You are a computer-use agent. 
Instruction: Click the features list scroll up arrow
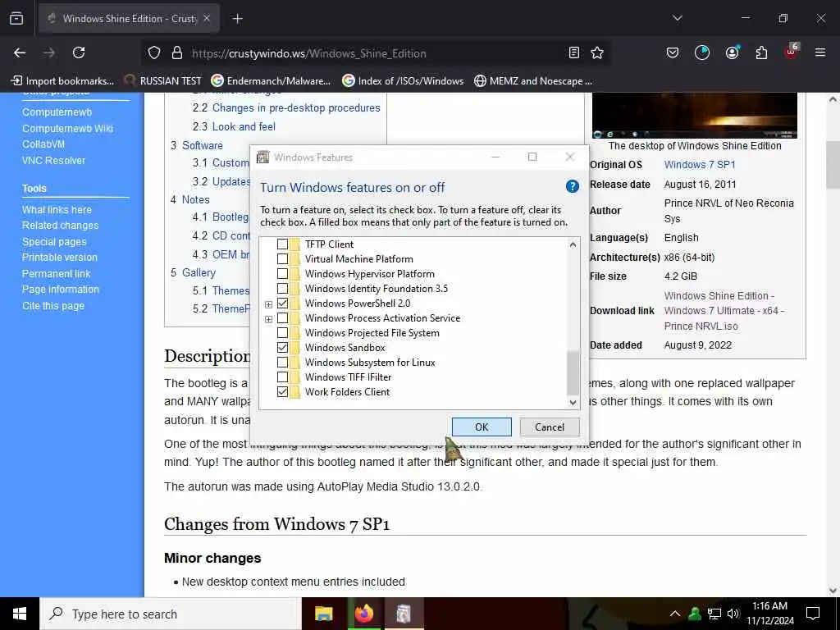click(x=573, y=244)
